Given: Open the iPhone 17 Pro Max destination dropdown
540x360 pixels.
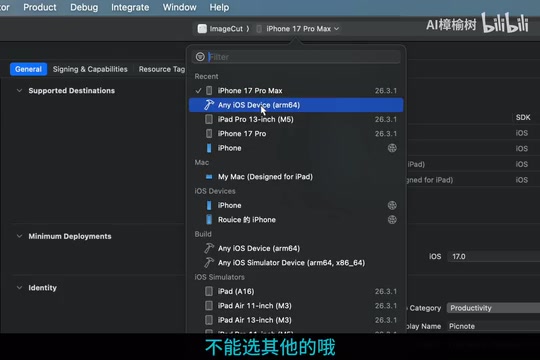Looking at the screenshot, I should pos(298,29).
